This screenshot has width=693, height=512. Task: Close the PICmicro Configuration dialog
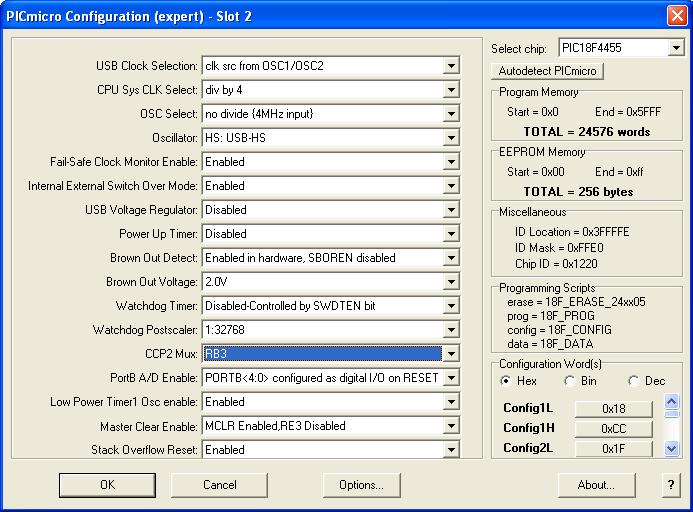coord(677,16)
